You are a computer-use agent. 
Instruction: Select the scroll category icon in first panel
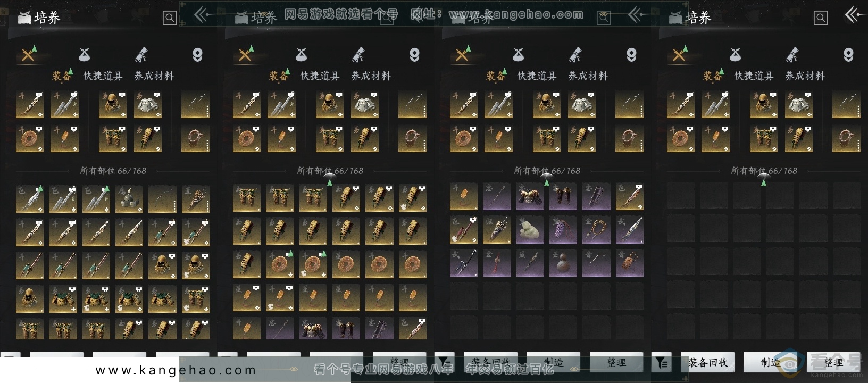point(141,54)
